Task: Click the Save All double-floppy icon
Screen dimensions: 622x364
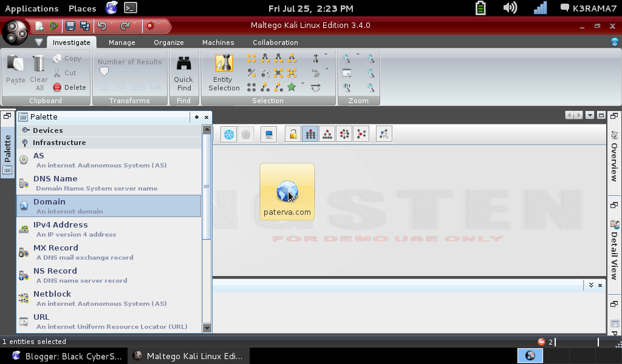Action: point(85,26)
